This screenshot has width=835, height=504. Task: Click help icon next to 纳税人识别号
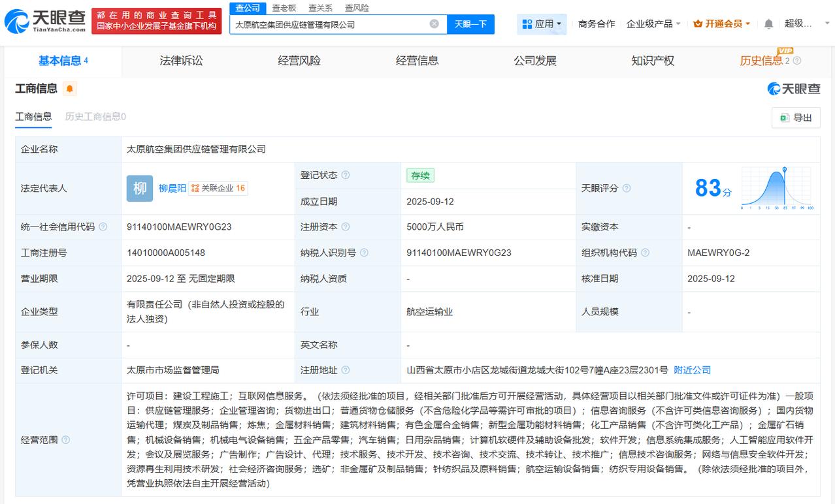coord(364,253)
